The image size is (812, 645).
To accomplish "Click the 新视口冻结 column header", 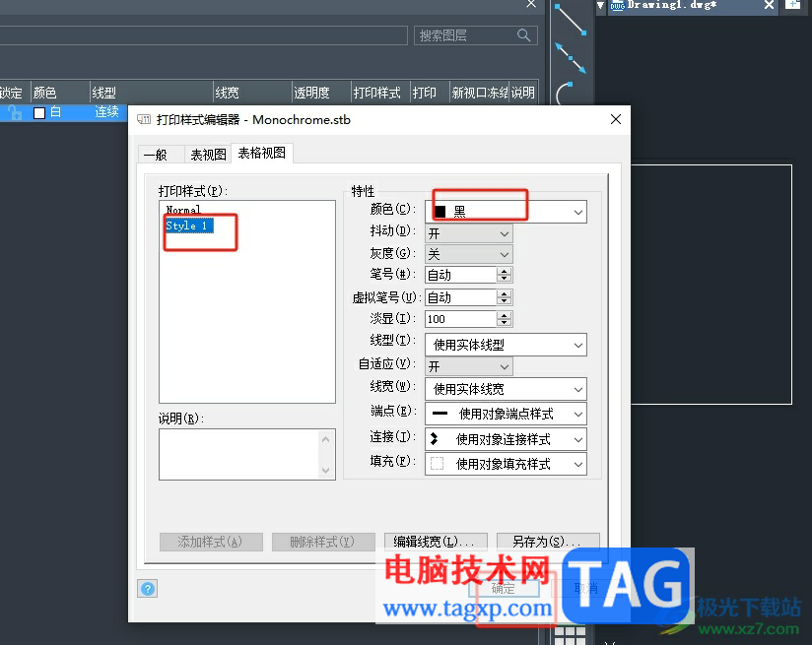I will coord(480,93).
